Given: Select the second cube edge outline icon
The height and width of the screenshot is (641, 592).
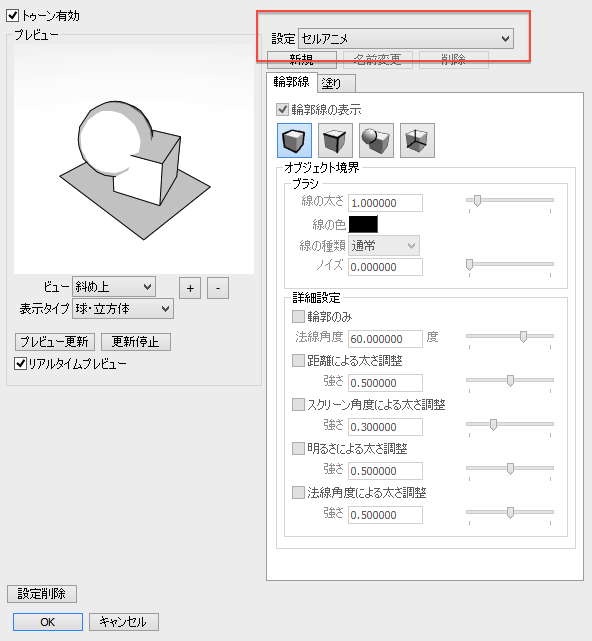Looking at the screenshot, I should [x=335, y=140].
